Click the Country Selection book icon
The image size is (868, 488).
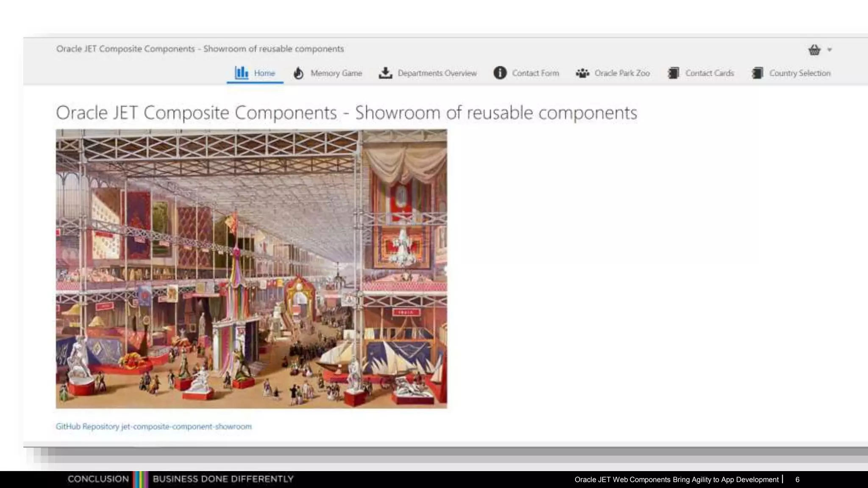pyautogui.click(x=757, y=73)
